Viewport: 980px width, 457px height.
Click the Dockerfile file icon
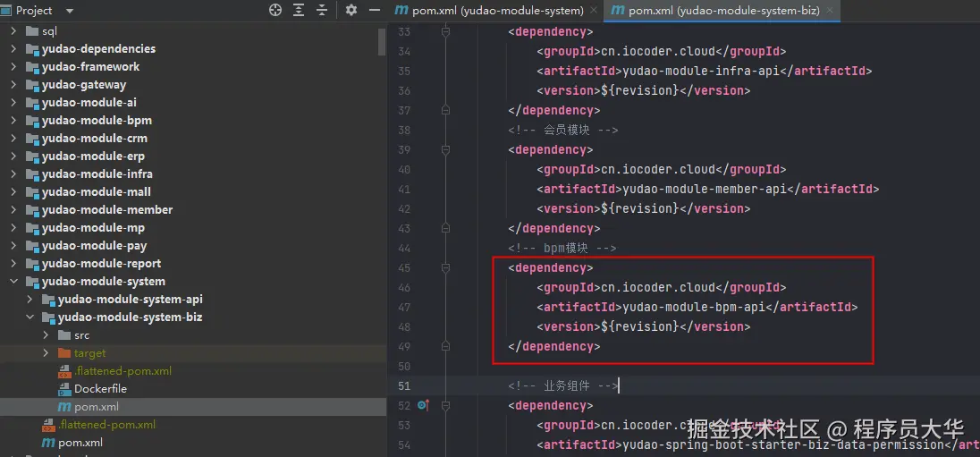pos(64,389)
